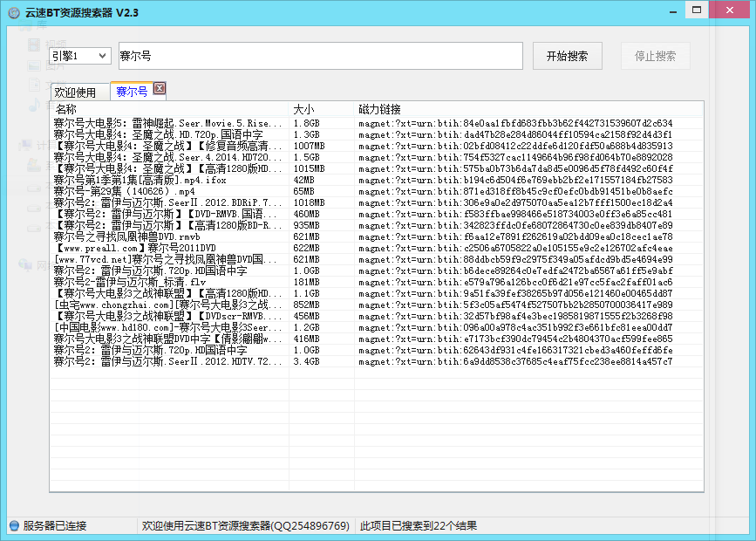Click the server connected status icon

pos(14,525)
